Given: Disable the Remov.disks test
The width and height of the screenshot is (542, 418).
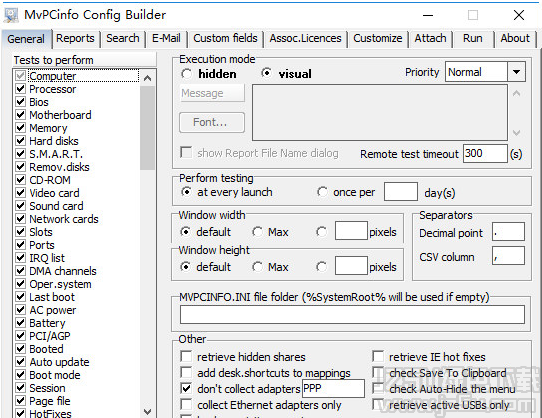Looking at the screenshot, I should pyautogui.click(x=21, y=167).
